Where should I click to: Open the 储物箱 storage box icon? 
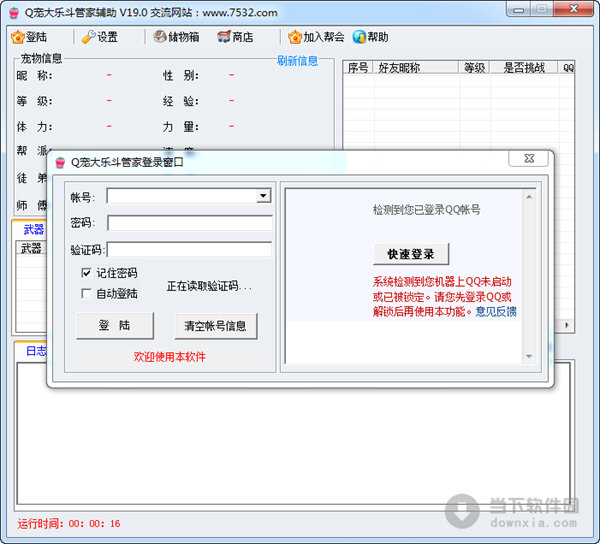point(160,37)
